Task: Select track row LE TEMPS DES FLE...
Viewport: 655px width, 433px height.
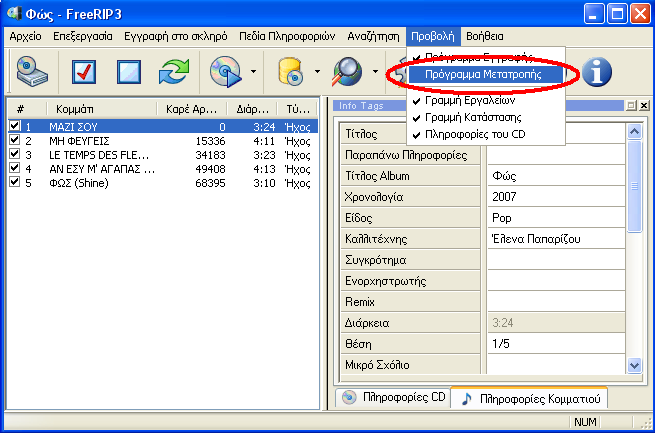Action: point(163,155)
